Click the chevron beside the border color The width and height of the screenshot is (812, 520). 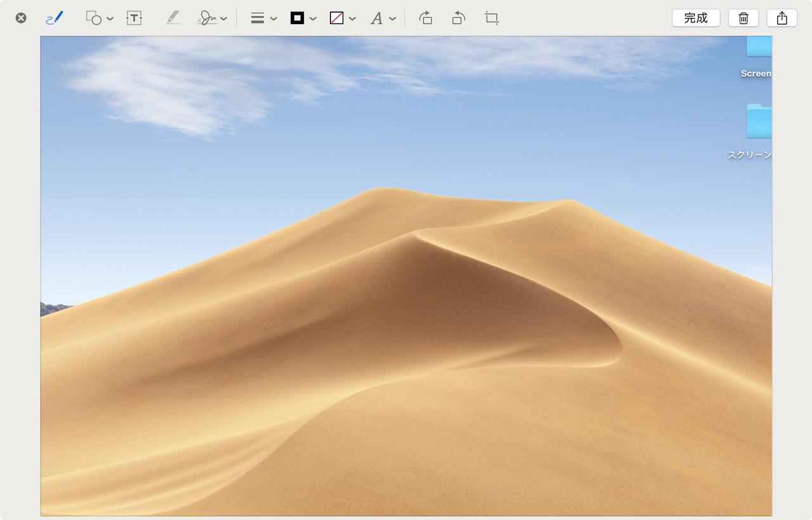click(313, 18)
